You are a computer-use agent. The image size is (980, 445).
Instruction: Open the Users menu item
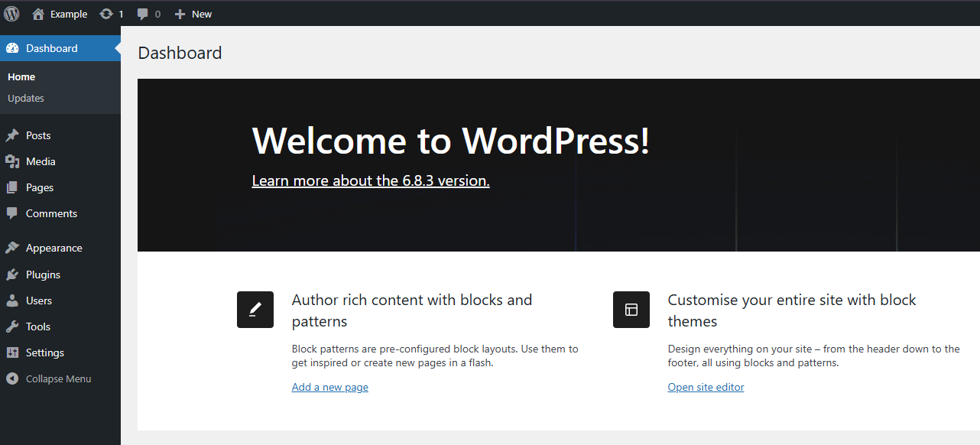point(39,300)
